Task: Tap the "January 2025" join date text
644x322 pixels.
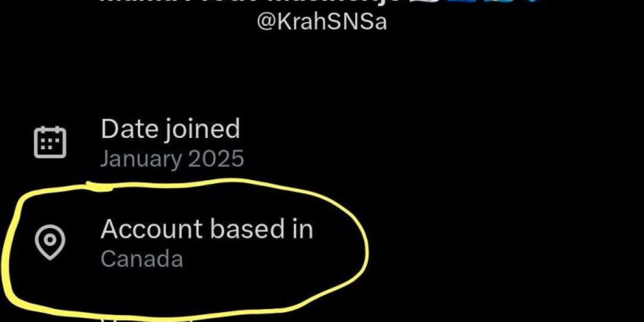Action: (x=172, y=159)
